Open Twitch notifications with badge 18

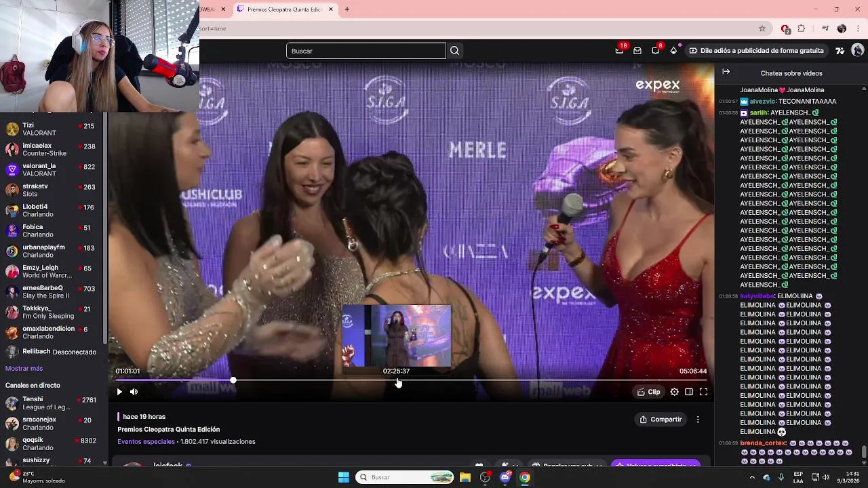point(620,50)
